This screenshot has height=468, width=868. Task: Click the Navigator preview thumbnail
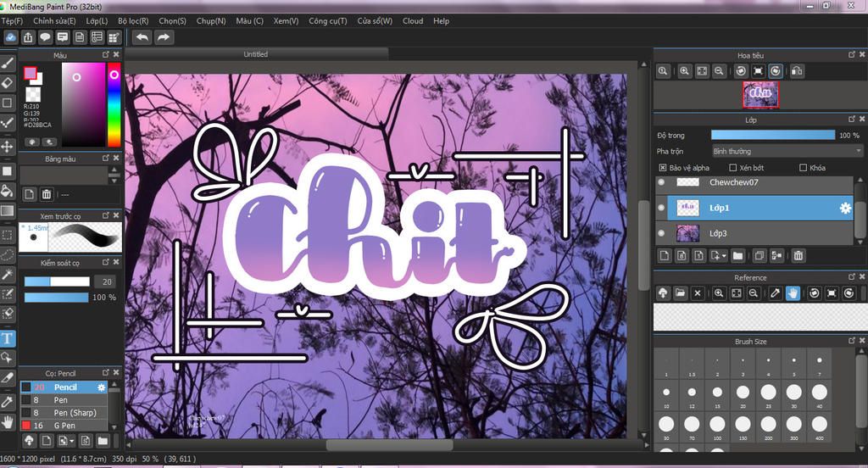(760, 95)
